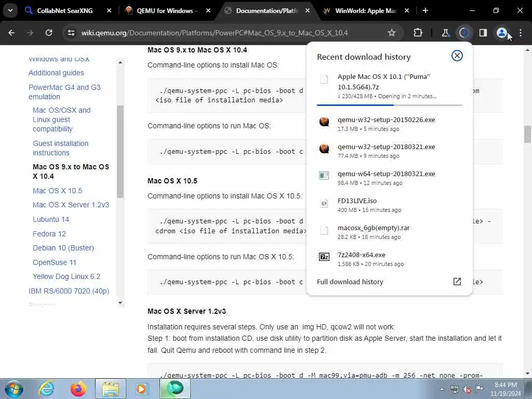532x399 pixels.
Task: Go to Guest installation instructions link
Action: (x=60, y=148)
